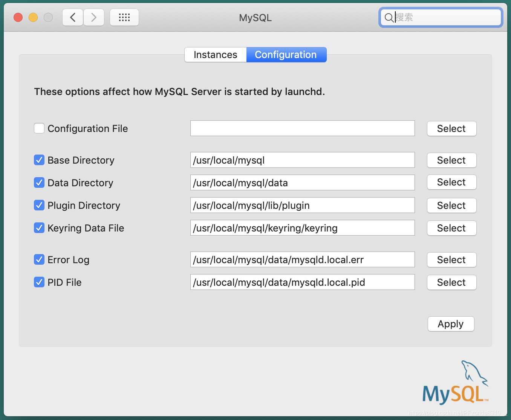The width and height of the screenshot is (511, 420).
Task: Click the empty Configuration File path field
Action: point(303,128)
